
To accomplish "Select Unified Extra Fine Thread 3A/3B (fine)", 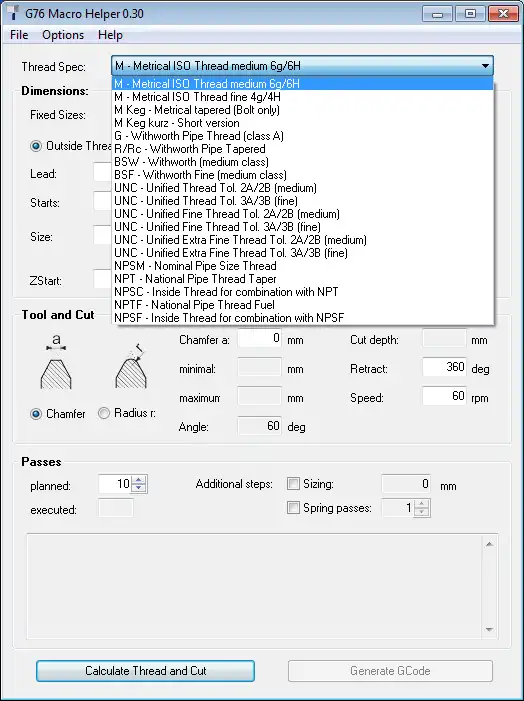I will tap(303, 252).
